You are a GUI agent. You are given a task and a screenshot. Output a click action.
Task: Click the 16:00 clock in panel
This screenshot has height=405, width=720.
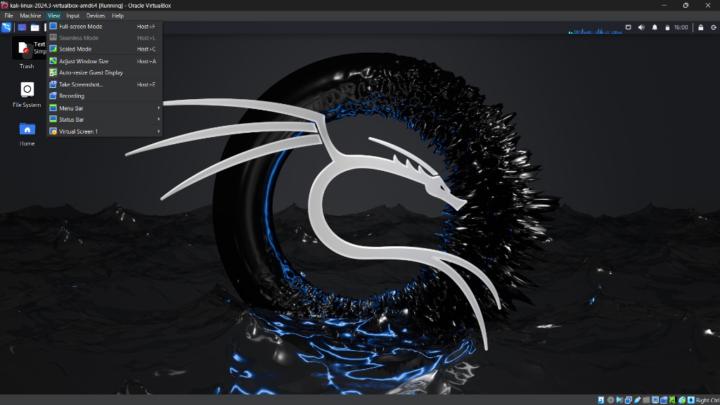point(681,28)
